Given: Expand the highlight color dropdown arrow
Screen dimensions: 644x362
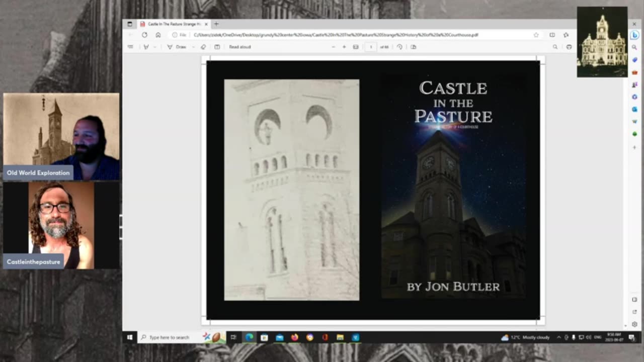Looking at the screenshot, I should click(155, 47).
